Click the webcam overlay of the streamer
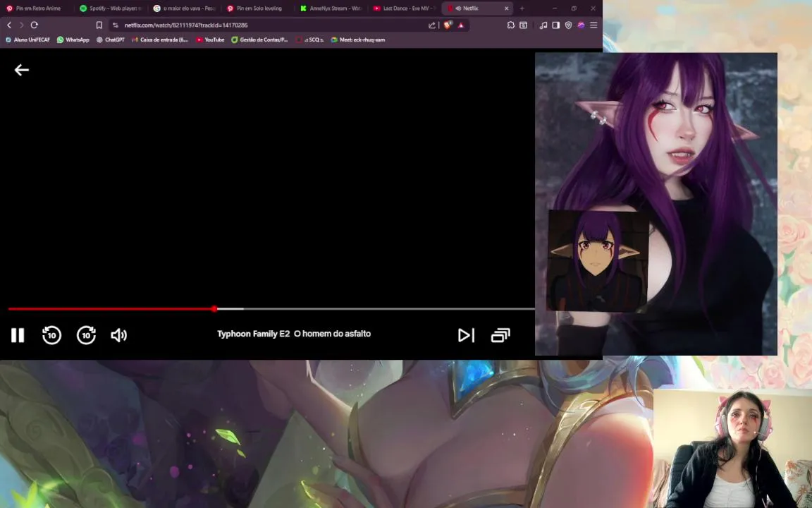Image resolution: width=812 pixels, height=508 pixels. pyautogui.click(x=732, y=449)
